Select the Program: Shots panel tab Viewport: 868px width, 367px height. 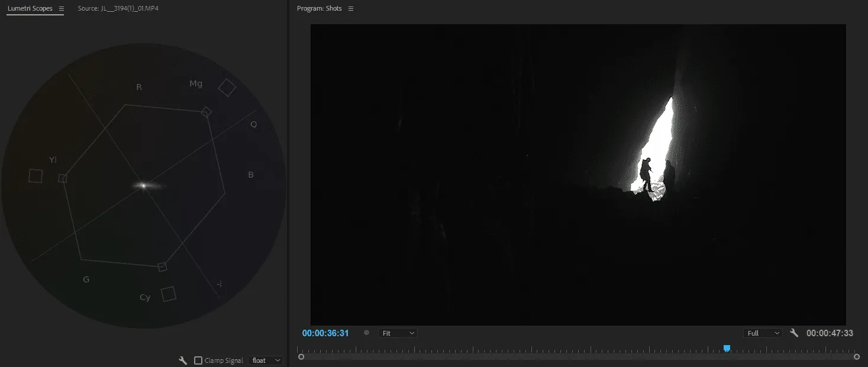(x=319, y=9)
